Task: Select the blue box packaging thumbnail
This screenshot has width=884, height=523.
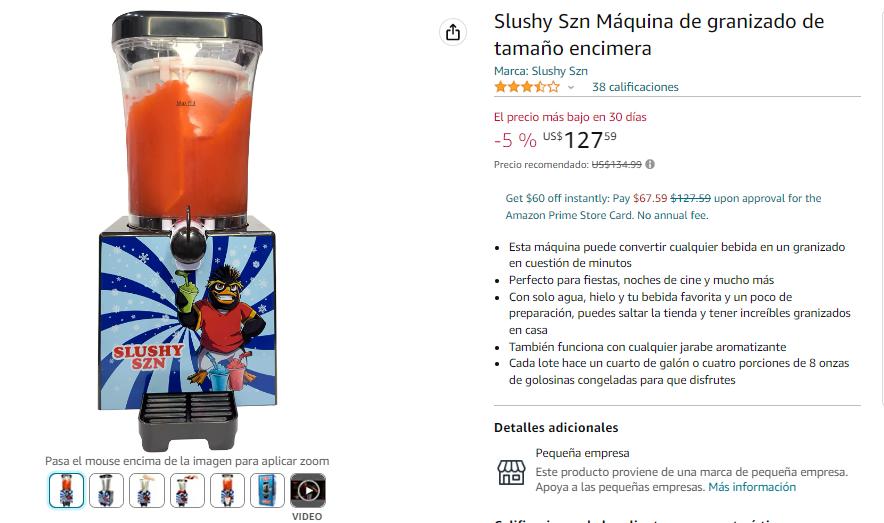Action: (267, 490)
